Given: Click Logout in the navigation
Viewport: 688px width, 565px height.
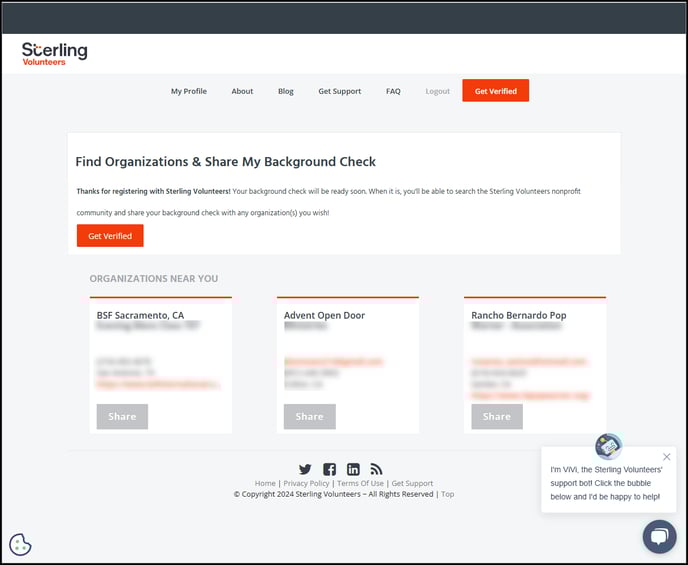Looking at the screenshot, I should coord(437,91).
